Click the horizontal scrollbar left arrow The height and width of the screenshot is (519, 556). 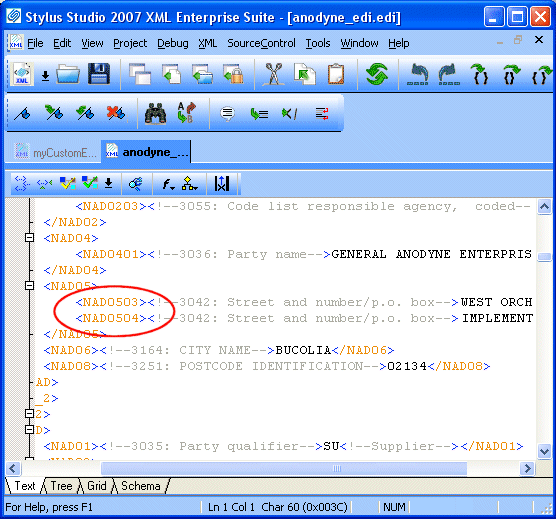coord(13,468)
